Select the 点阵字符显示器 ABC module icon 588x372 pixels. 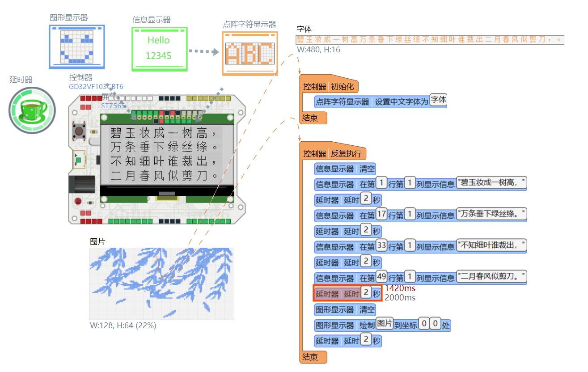pyautogui.click(x=250, y=53)
